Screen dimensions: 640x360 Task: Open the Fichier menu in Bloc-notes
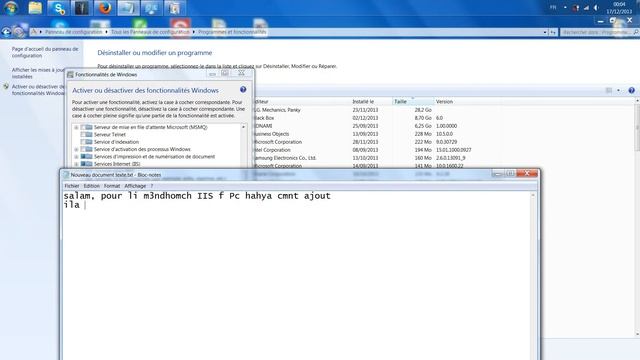(72, 186)
